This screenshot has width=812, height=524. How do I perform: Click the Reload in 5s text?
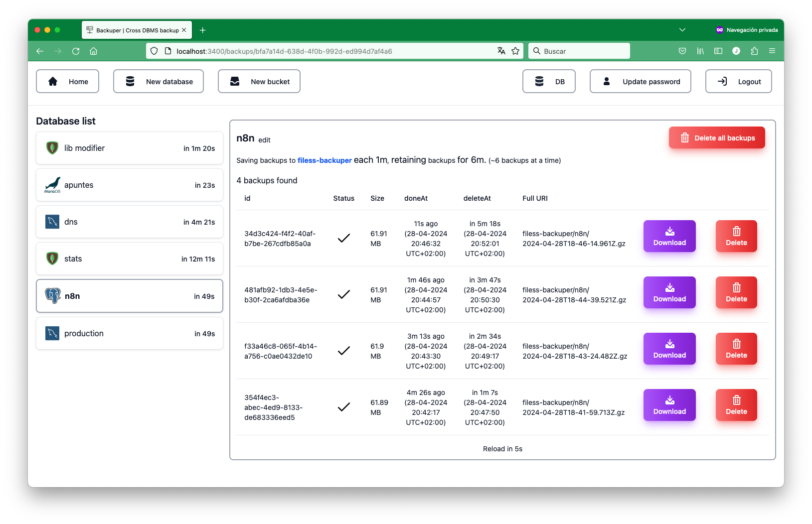click(502, 449)
